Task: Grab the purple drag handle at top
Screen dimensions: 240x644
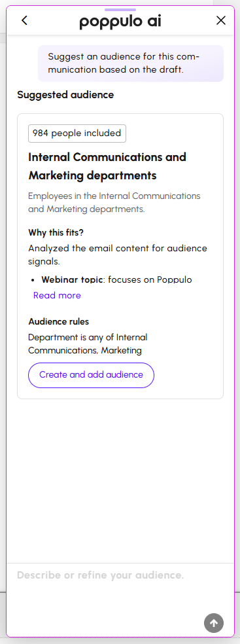Action: 120,10
